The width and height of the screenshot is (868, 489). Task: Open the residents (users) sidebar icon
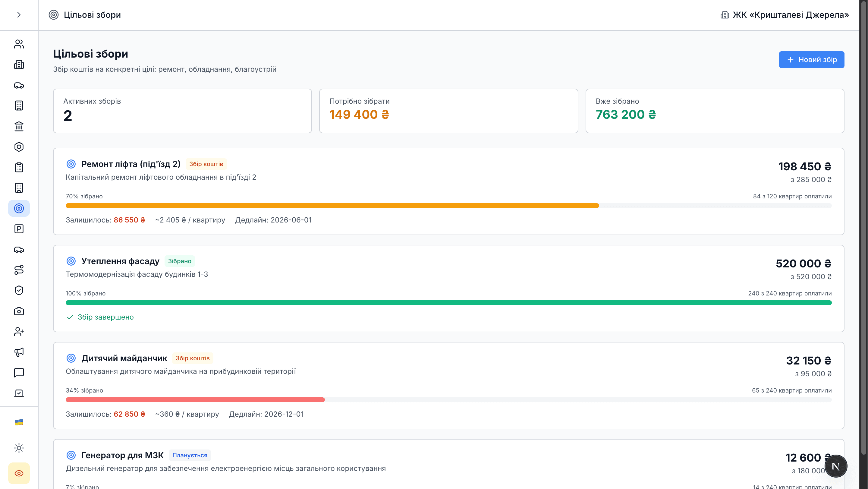(19, 44)
